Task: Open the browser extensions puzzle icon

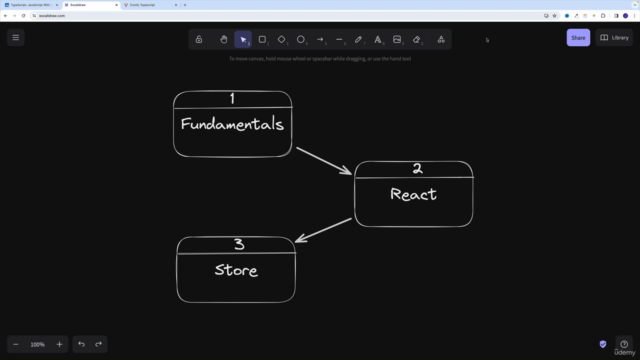Action: click(603, 16)
